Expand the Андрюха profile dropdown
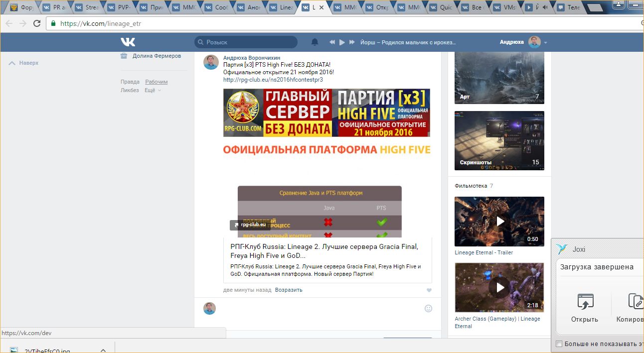 (545, 43)
